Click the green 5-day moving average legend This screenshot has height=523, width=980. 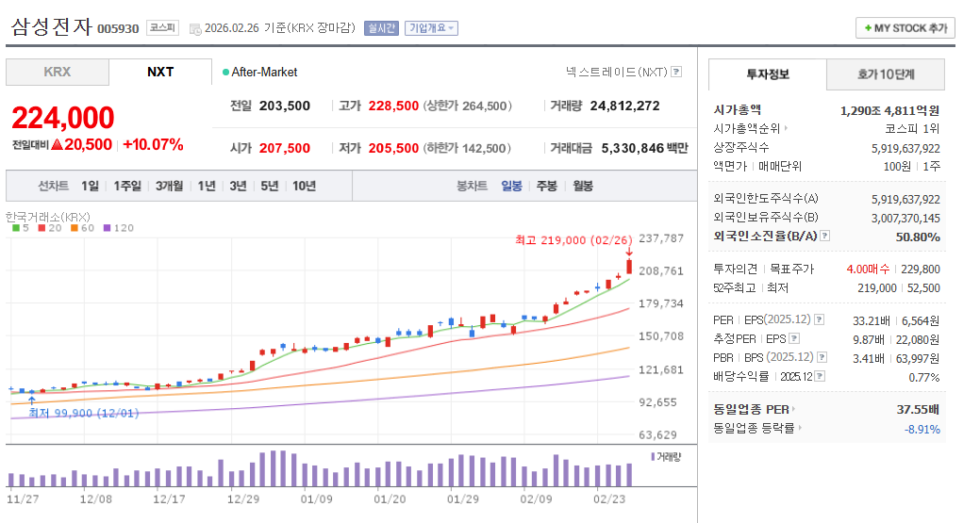21,228
